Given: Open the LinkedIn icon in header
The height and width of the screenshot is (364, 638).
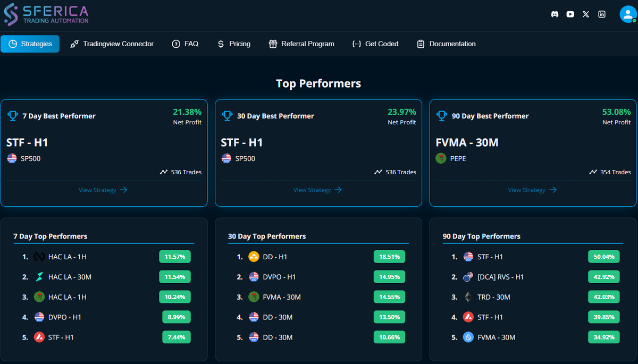Looking at the screenshot, I should tap(602, 14).
